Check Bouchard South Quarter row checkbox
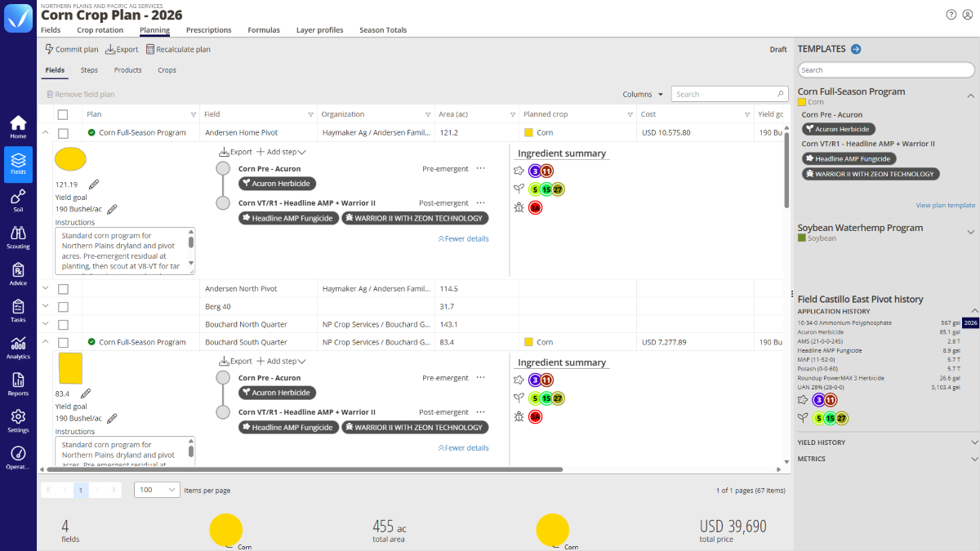 [x=63, y=343]
